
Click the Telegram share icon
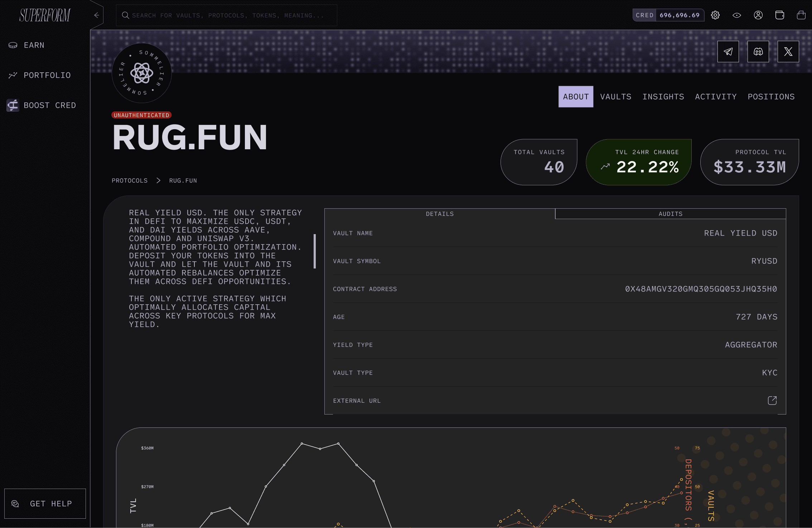(x=728, y=52)
